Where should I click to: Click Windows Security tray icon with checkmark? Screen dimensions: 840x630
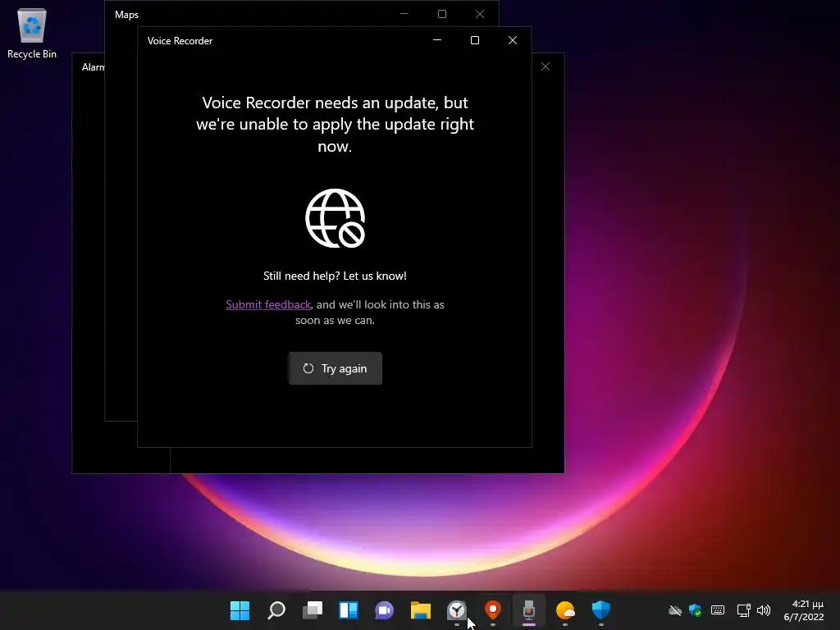click(x=696, y=610)
